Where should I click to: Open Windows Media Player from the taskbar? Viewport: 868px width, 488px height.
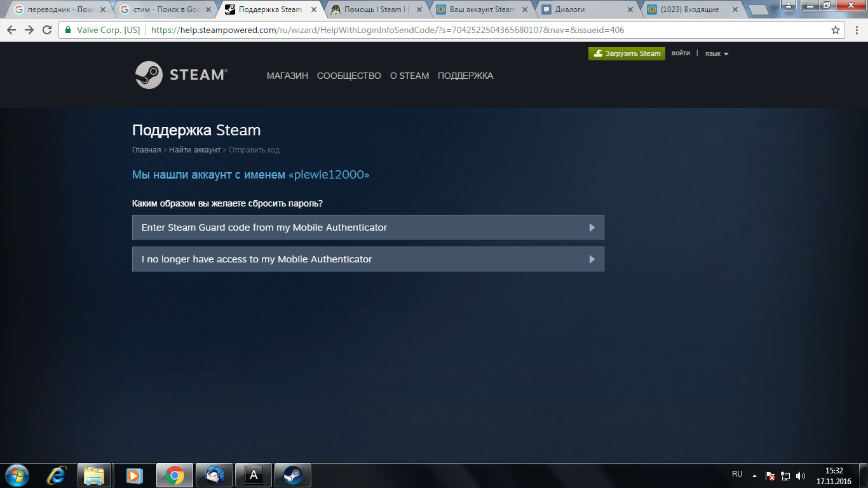(x=134, y=475)
